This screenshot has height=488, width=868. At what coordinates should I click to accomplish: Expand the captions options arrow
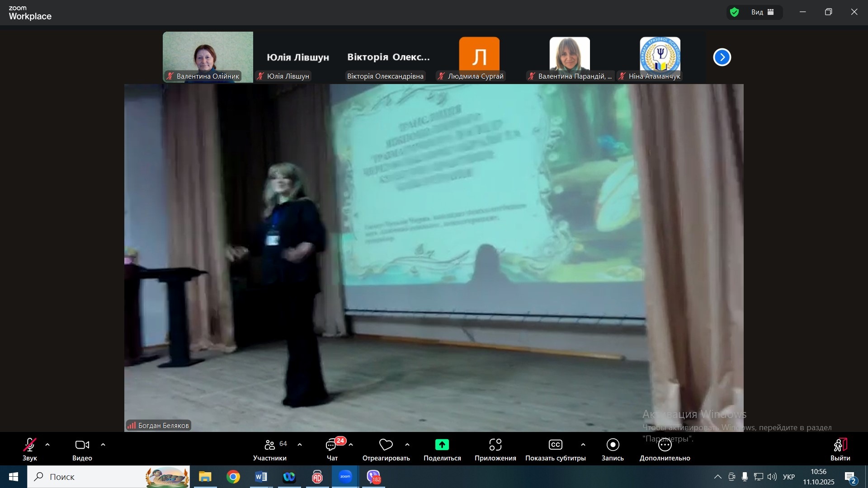coord(583,445)
